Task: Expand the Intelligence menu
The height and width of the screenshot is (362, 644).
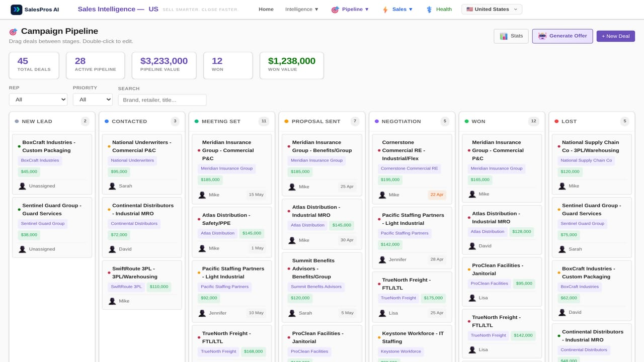Action: [302, 9]
